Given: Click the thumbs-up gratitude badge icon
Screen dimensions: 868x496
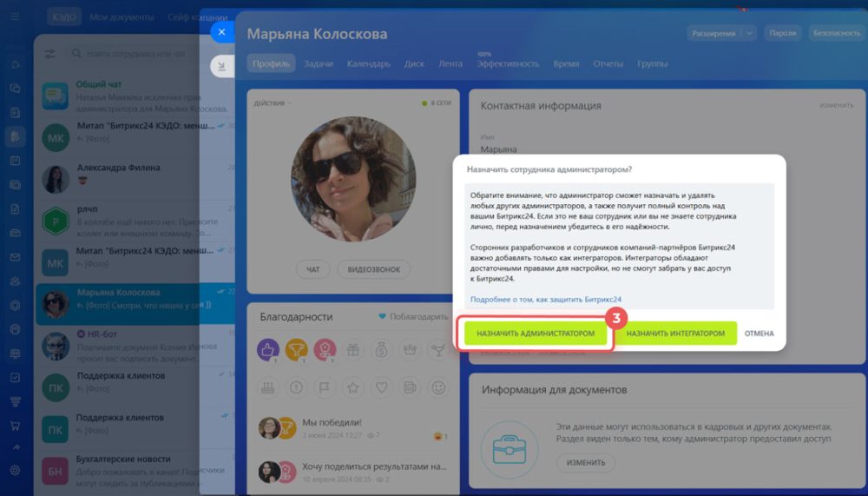Looking at the screenshot, I should (268, 350).
